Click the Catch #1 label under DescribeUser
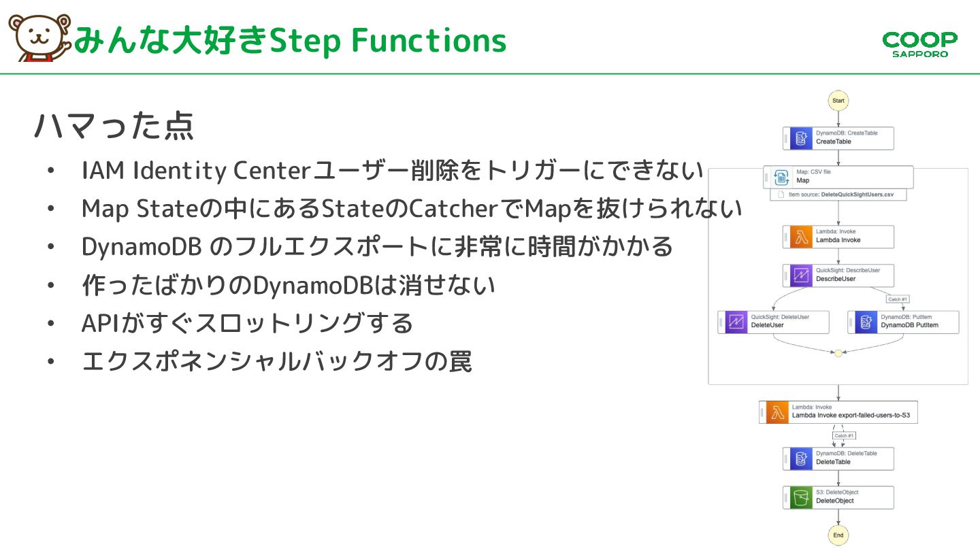Image resolution: width=980 pixels, height=551 pixels. click(898, 299)
